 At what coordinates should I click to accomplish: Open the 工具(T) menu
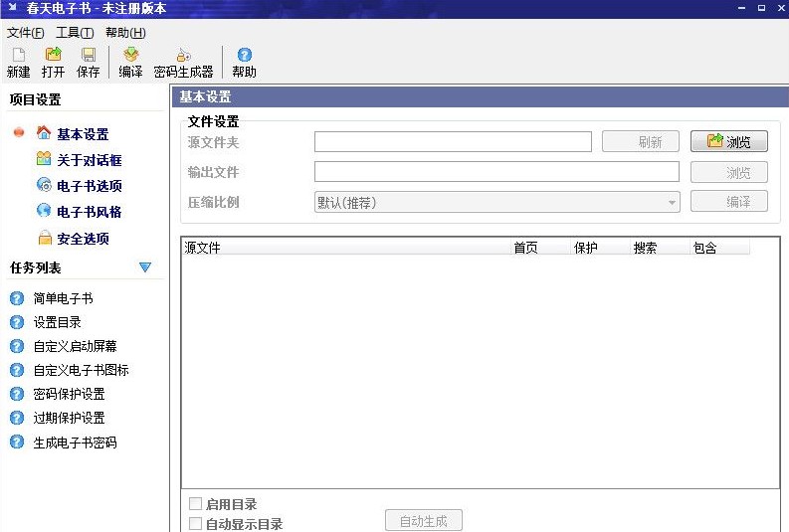click(75, 33)
